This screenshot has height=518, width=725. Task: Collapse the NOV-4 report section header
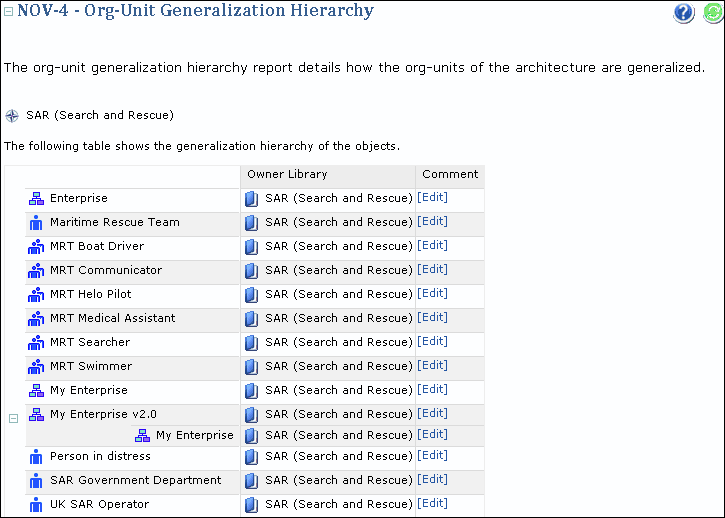pos(9,12)
